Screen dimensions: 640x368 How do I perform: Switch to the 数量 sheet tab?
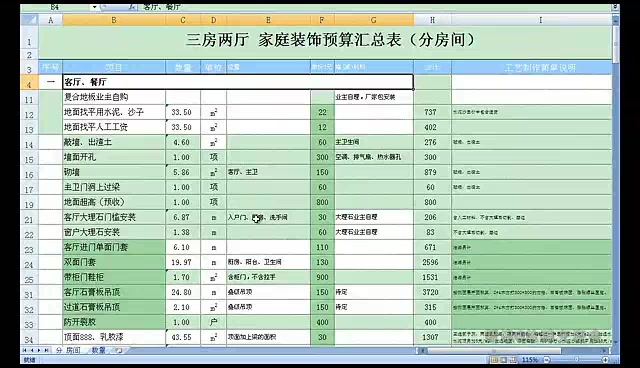[98, 350]
